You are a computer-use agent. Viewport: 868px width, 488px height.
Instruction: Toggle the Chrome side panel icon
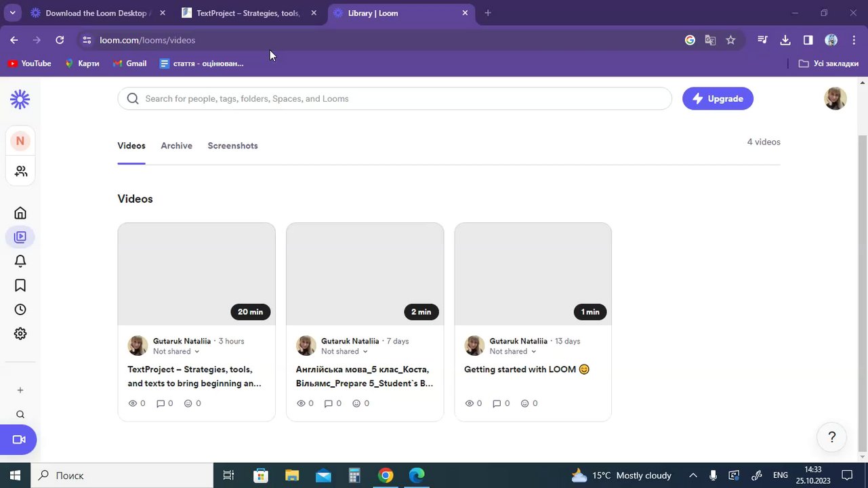808,40
